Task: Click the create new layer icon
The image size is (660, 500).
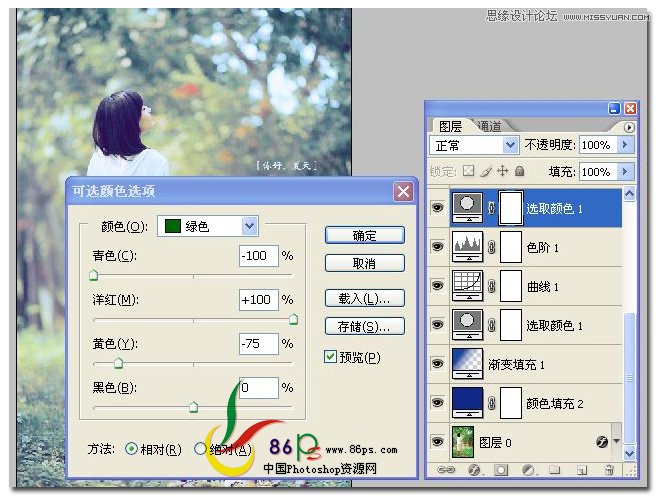Action: [582, 470]
